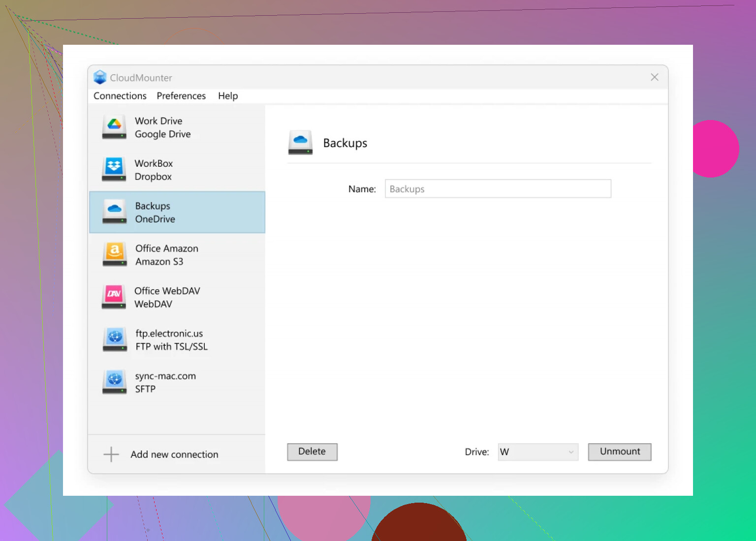Click the WebDAV drive icon
Image resolution: width=756 pixels, height=541 pixels.
(114, 297)
